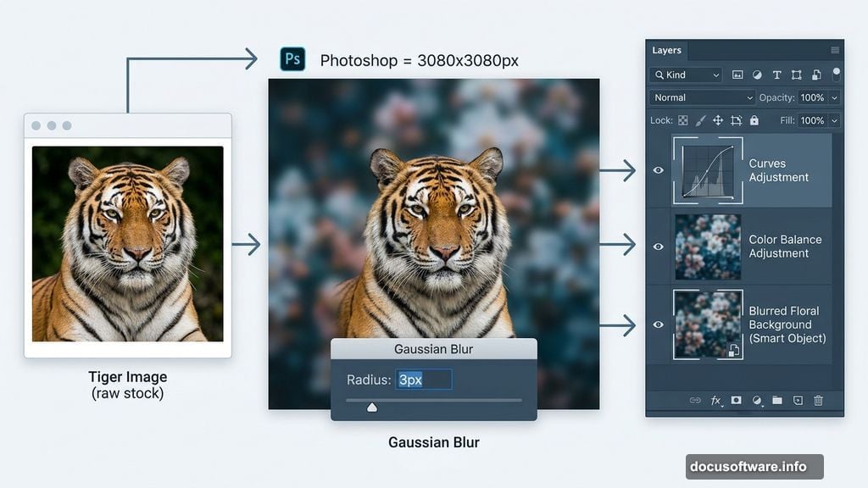Viewport: 868px width, 488px height.
Task: Hide the Blurred Floral Background layer
Action: 658,324
